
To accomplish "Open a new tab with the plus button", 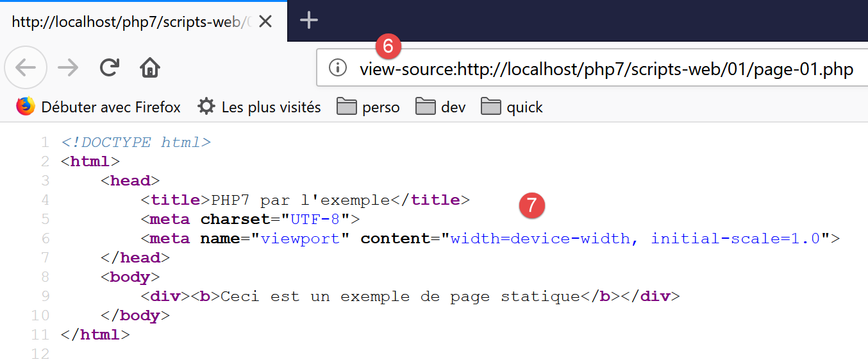I will [x=309, y=21].
